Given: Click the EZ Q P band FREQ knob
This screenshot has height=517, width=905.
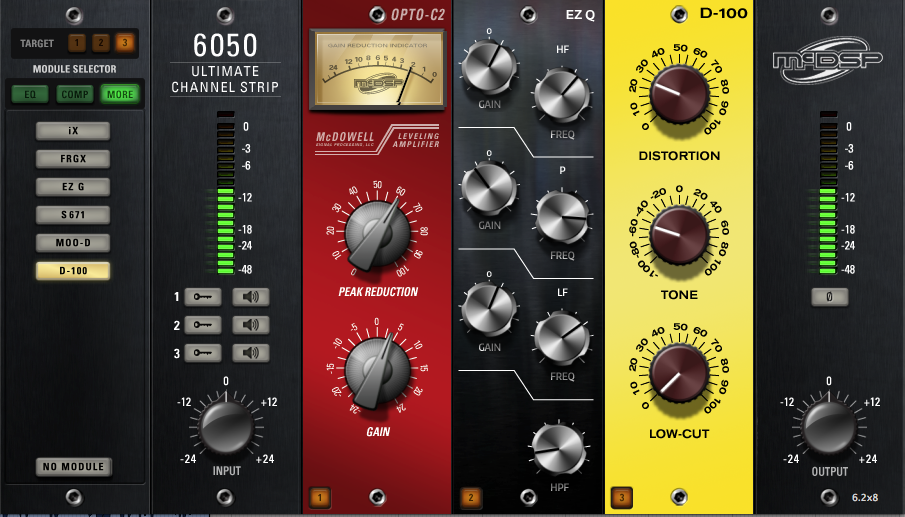Looking at the screenshot, I should pyautogui.click(x=562, y=217).
